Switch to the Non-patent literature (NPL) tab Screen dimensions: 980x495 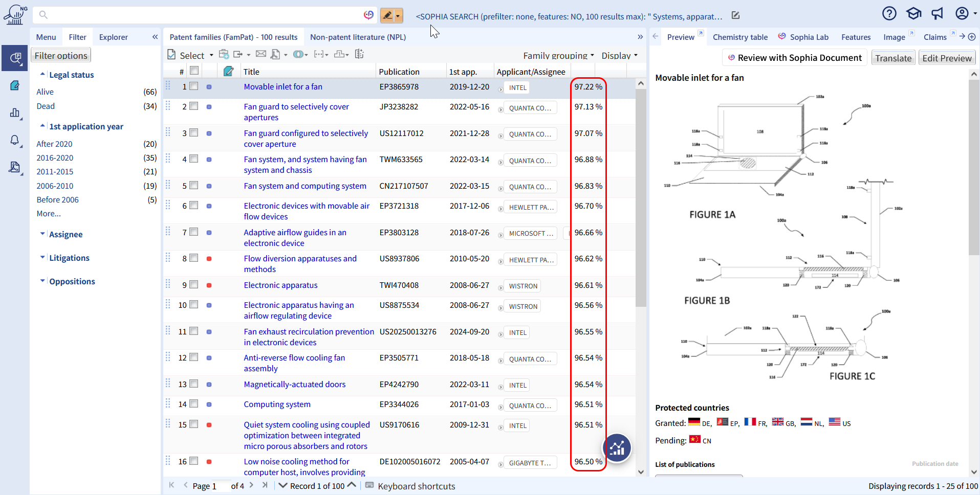(358, 37)
